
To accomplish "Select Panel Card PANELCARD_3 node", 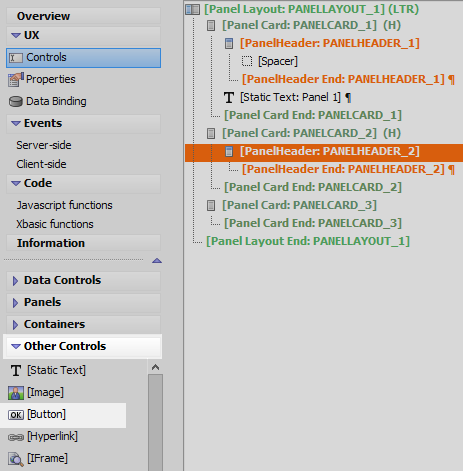I will (299, 205).
